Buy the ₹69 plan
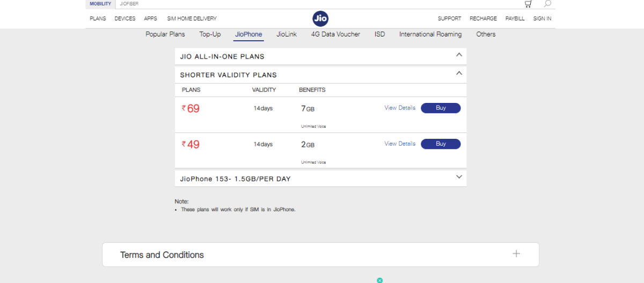Image resolution: width=644 pixels, height=283 pixels. coord(441,108)
